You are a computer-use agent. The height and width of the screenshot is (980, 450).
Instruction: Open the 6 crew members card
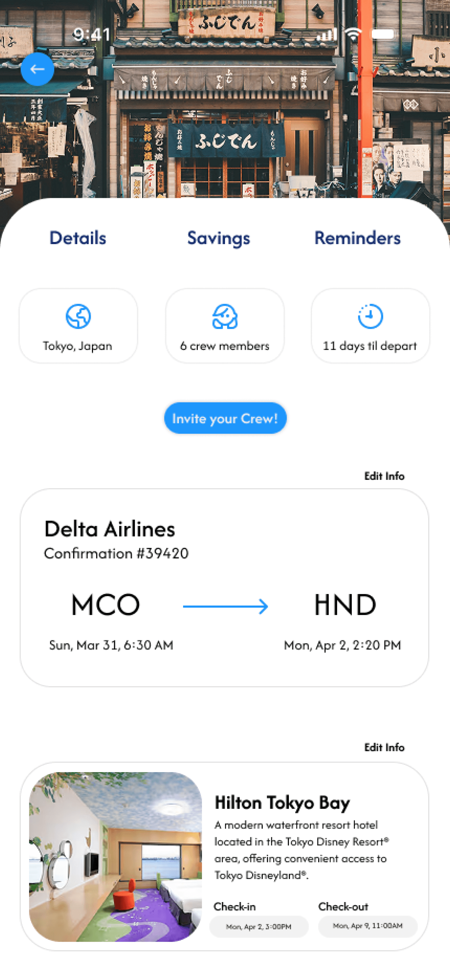click(225, 326)
